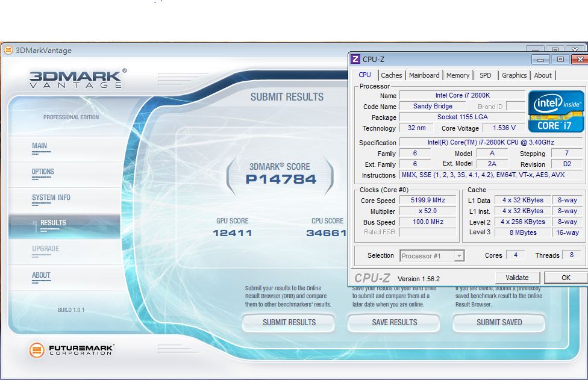
Task: Click the Multiplier value 'x 52.0'
Action: point(428,211)
